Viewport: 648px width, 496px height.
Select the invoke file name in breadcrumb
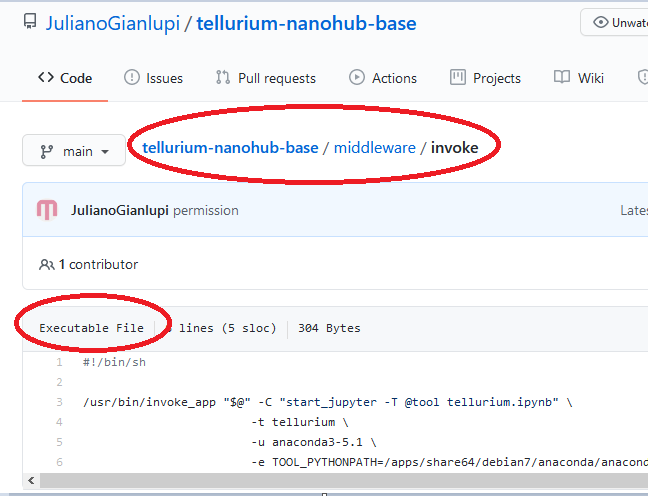pyautogui.click(x=455, y=148)
